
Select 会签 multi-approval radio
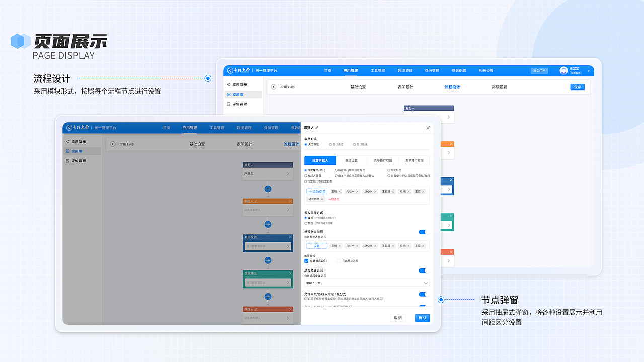pos(306,223)
